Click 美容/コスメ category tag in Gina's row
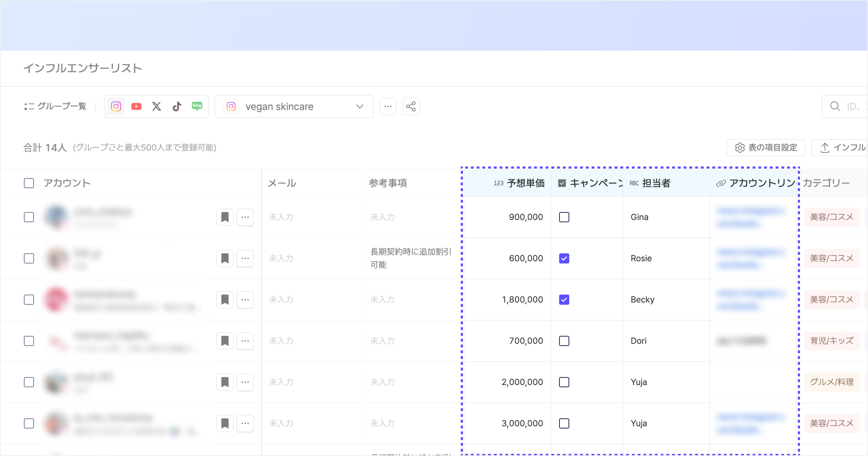Viewport: 868px width, 456px height. (831, 217)
